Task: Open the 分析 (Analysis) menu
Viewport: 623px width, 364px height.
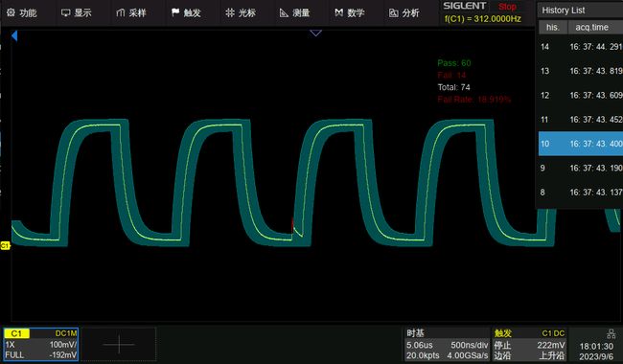Action: 404,12
